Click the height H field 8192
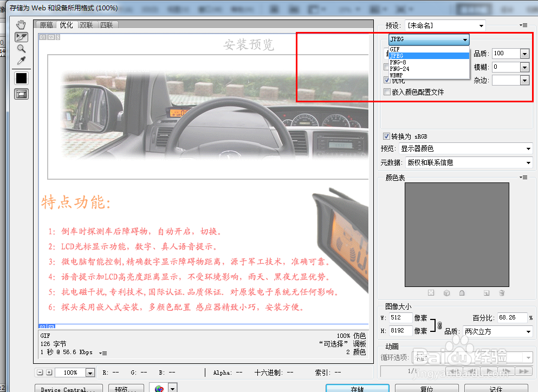 tap(400, 331)
